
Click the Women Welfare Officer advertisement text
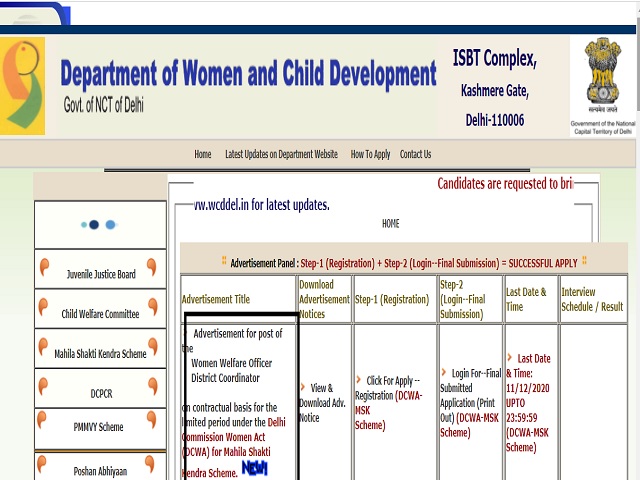click(231, 363)
